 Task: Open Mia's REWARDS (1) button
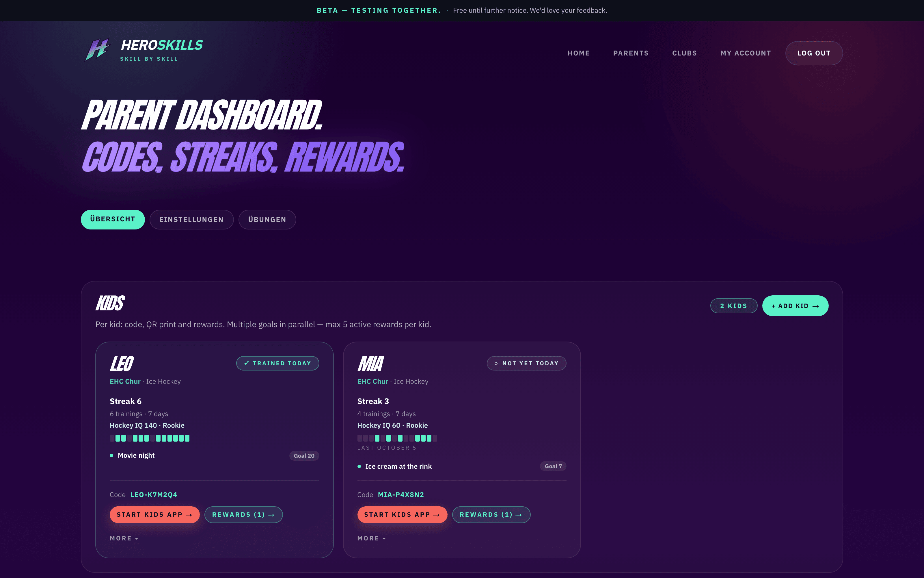click(491, 514)
